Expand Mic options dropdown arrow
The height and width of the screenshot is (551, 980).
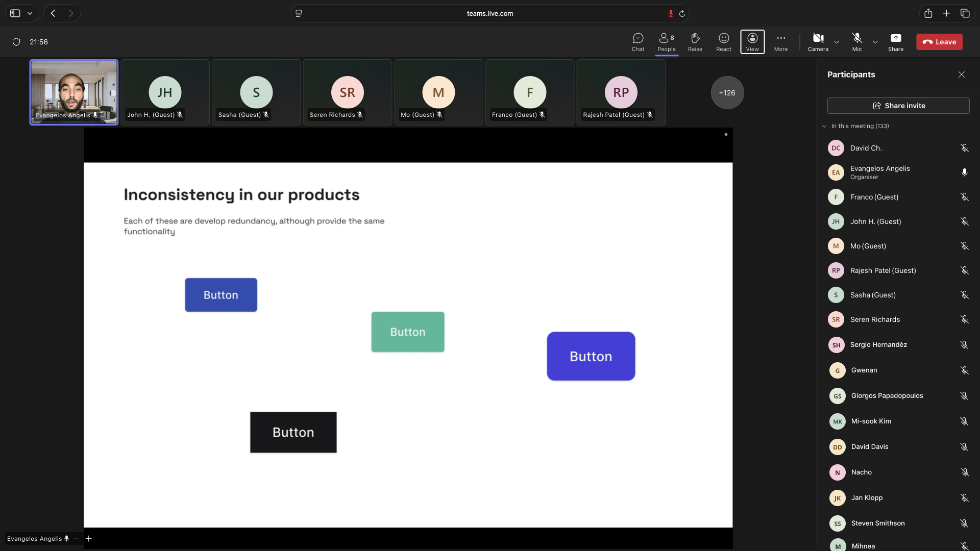tap(875, 42)
